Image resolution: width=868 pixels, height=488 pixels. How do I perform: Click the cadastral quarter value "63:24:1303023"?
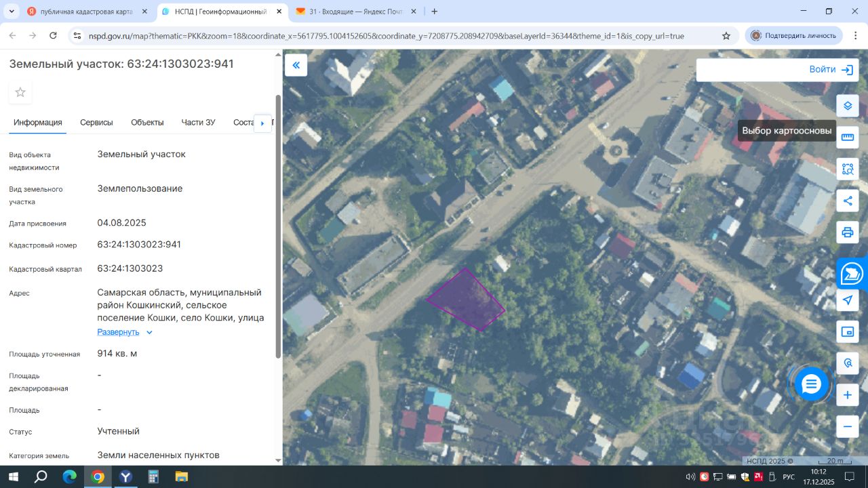coord(130,268)
